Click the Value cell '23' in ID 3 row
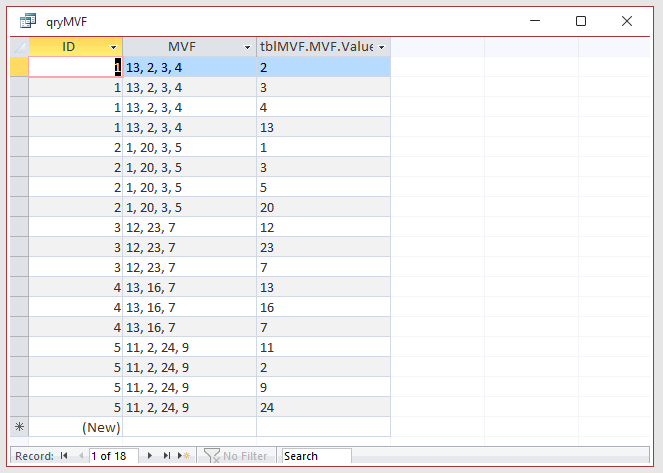 (x=323, y=247)
